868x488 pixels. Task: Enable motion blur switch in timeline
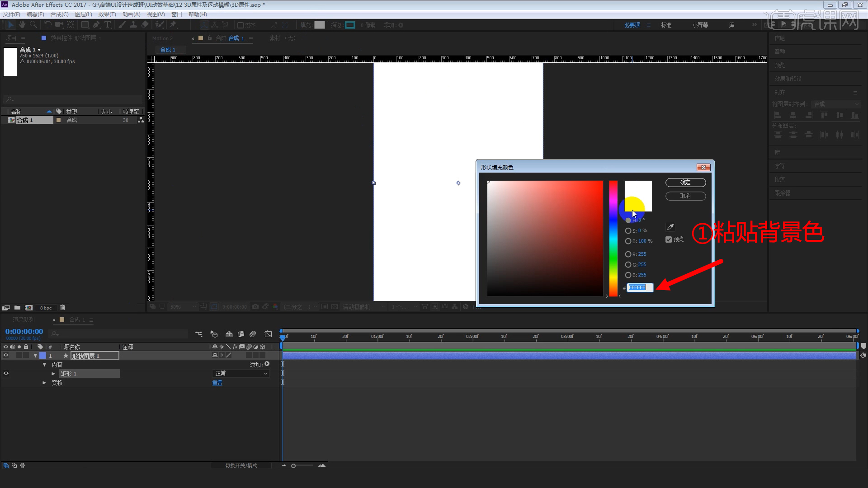[253, 334]
